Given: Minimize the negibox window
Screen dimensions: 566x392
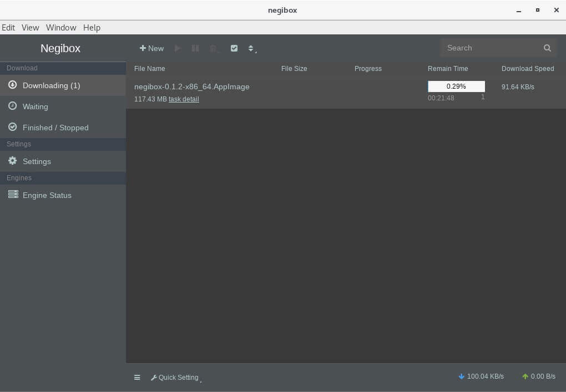Looking at the screenshot, I should [519, 11].
